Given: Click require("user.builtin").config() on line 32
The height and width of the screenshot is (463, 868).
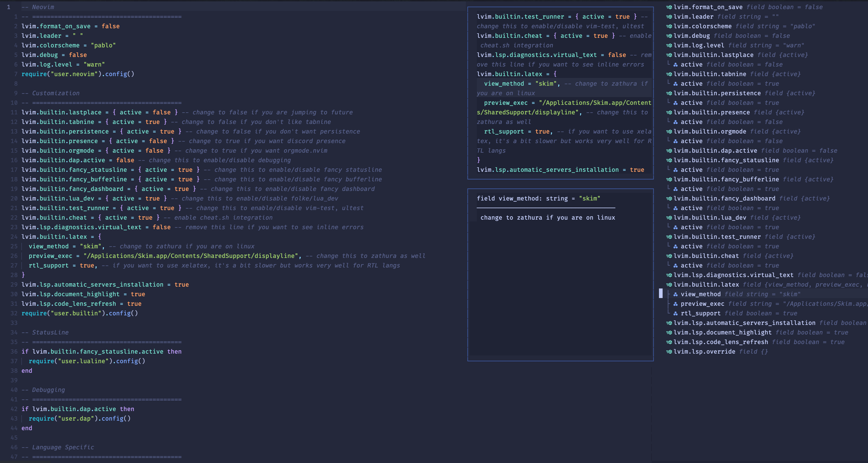Looking at the screenshot, I should click(79, 313).
